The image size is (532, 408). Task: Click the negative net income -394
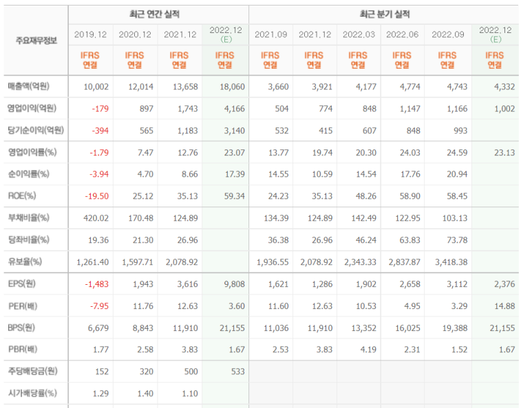pos(100,131)
